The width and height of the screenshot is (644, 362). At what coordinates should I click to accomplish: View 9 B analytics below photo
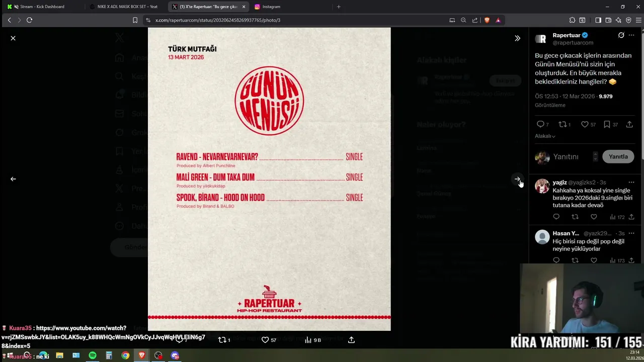tap(312, 340)
